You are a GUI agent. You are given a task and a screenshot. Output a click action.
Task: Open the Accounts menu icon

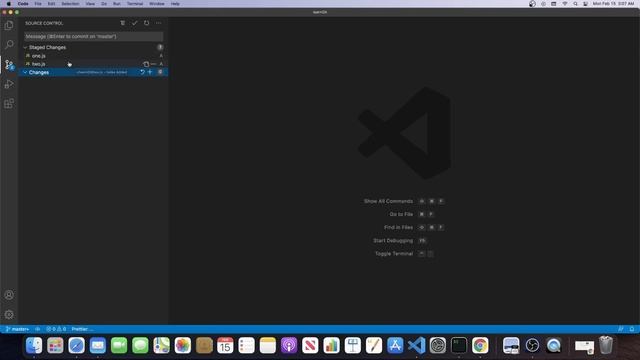pos(9,295)
